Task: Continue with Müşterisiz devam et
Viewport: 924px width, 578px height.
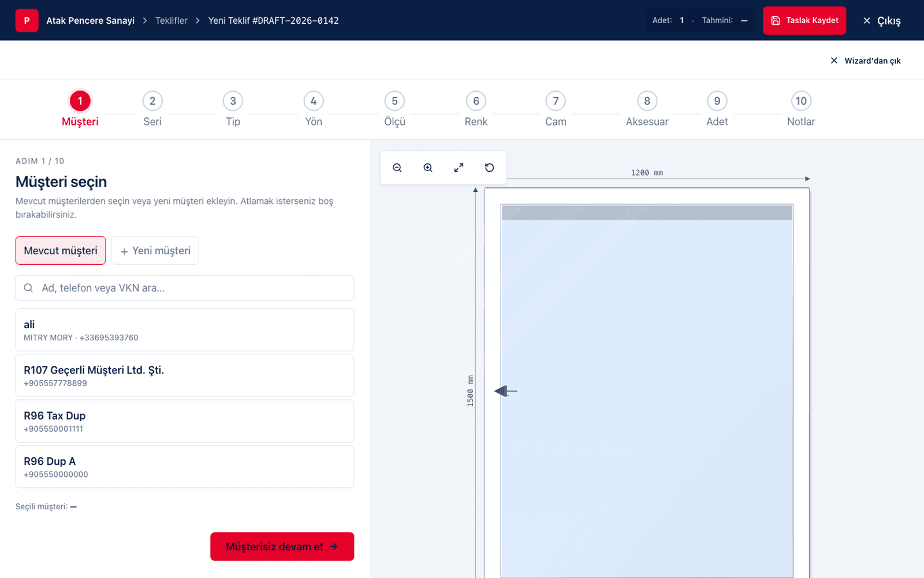Action: pos(282,546)
